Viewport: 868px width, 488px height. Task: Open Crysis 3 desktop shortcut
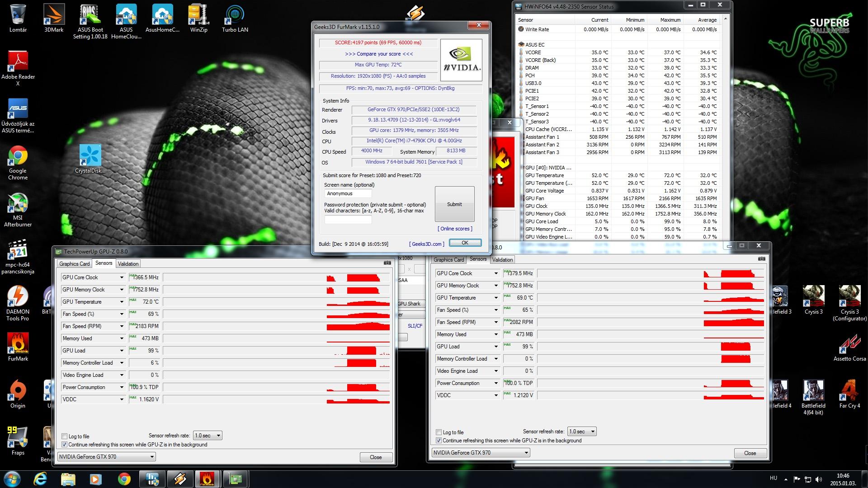pyautogui.click(x=813, y=300)
